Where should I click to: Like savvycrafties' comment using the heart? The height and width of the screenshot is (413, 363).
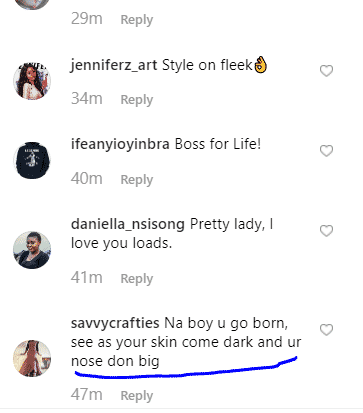tap(326, 330)
